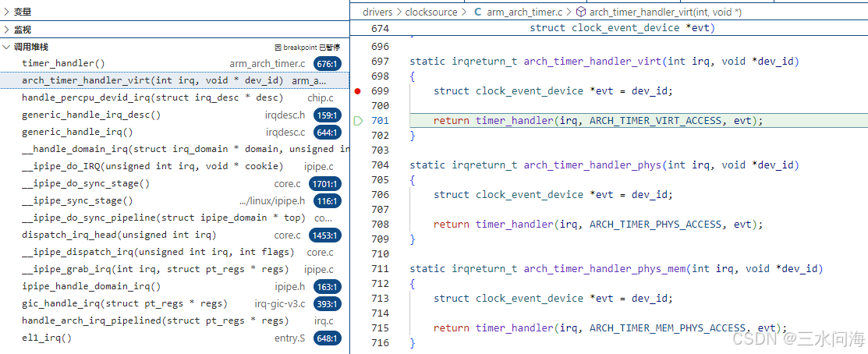Select __ipipe_grab_irq stack frame
868x354 pixels.
[175, 269]
